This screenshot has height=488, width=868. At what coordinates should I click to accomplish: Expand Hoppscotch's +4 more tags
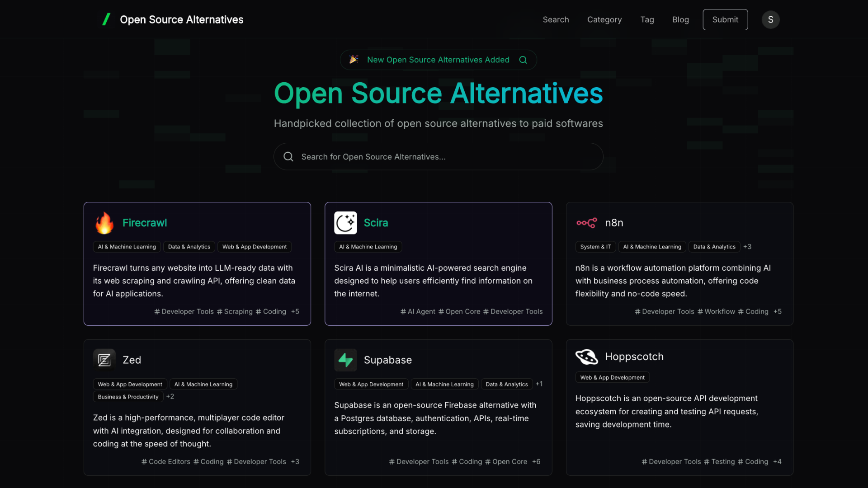point(777,461)
